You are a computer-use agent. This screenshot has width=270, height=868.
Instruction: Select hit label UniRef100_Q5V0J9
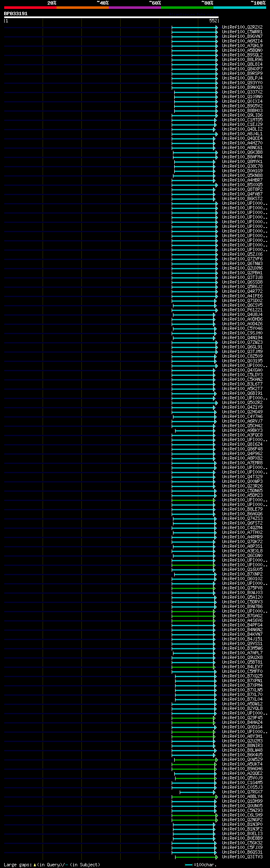[242, 778]
